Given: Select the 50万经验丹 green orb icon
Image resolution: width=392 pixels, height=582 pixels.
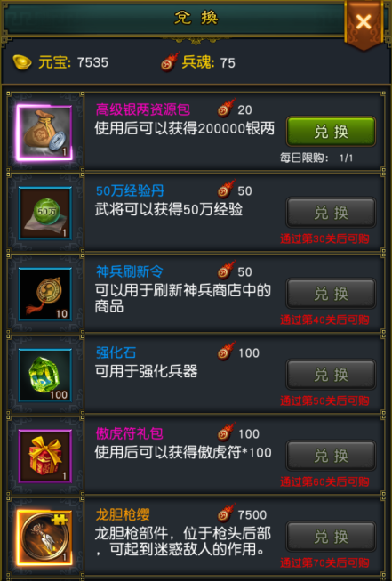Looking at the screenshot, I should pyautogui.click(x=44, y=213).
